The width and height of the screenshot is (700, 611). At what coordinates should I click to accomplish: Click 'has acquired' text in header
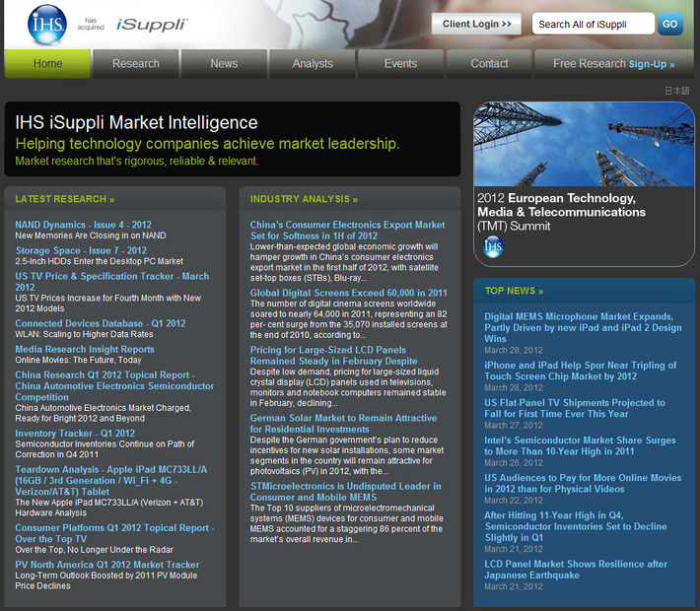[91, 24]
